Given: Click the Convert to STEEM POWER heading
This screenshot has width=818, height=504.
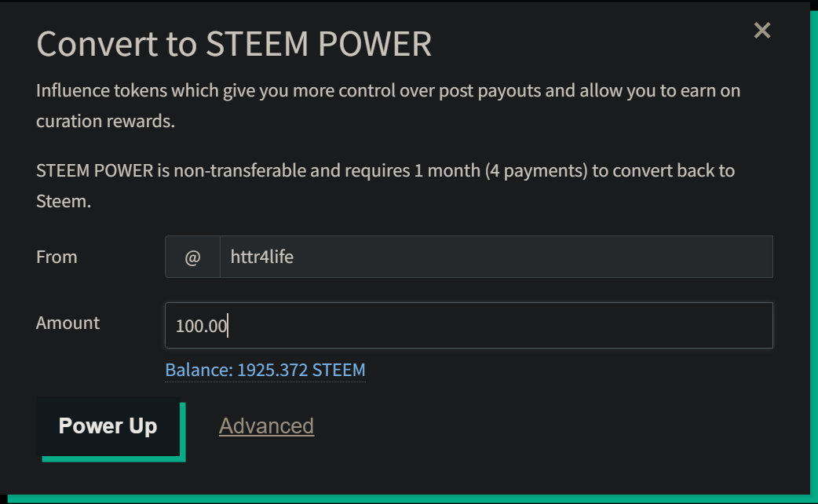Looking at the screenshot, I should (x=234, y=44).
